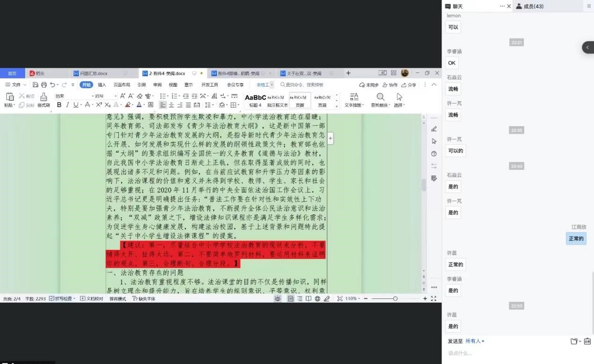594x364 pixels.
Task: Open the zoom level 110% dropdown
Action: [x=352, y=298]
